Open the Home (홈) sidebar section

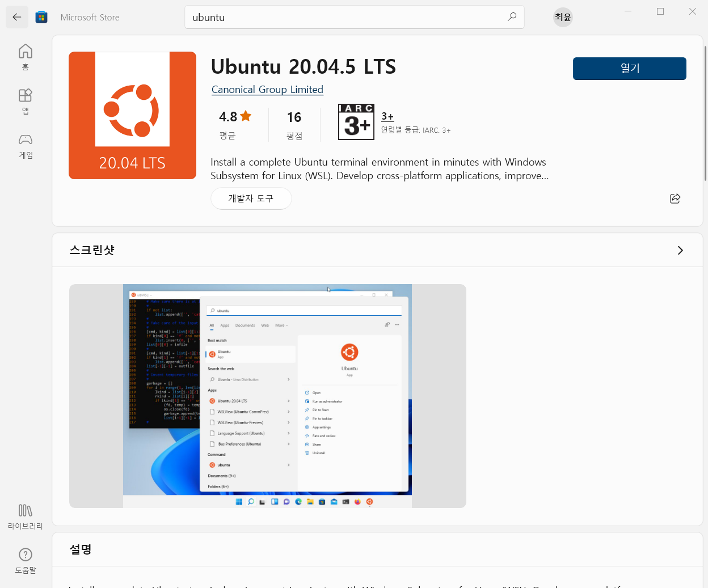click(26, 57)
